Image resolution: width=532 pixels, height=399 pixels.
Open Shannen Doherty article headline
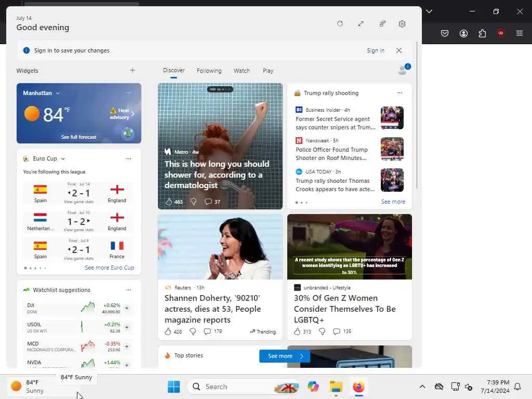tap(212, 309)
